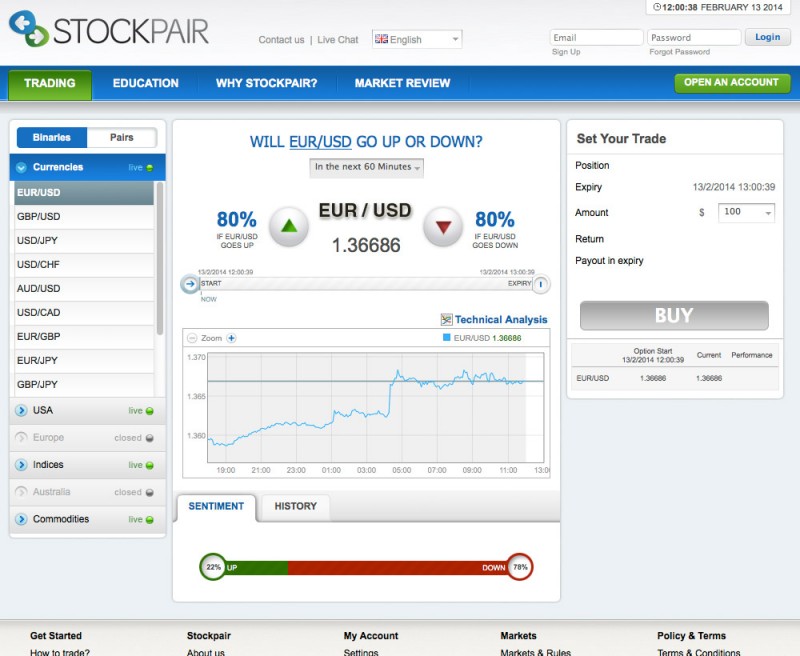The width and height of the screenshot is (800, 656).
Task: Switch to Pairs mode
Action: click(x=121, y=137)
